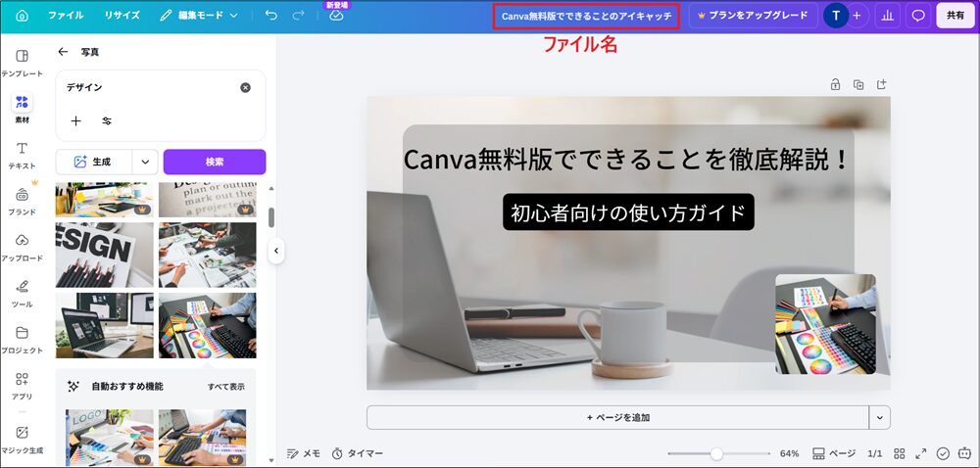Check cloud save status icon
Image resolution: width=980 pixels, height=468 pixels.
[336, 16]
